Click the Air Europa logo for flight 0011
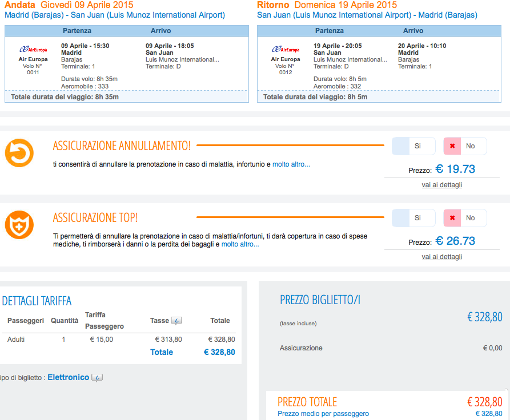 [33, 50]
